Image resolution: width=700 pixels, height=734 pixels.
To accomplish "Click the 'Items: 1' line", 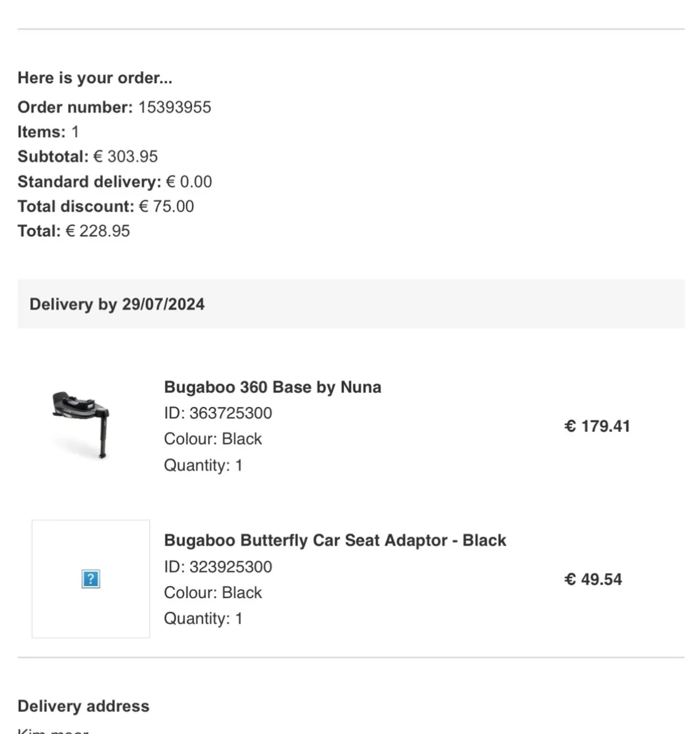I will click(48, 132).
